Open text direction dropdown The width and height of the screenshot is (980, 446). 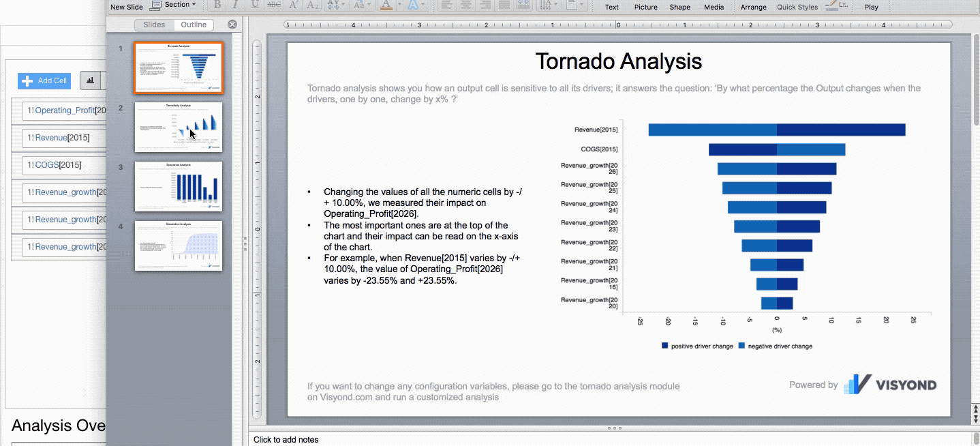click(547, 5)
